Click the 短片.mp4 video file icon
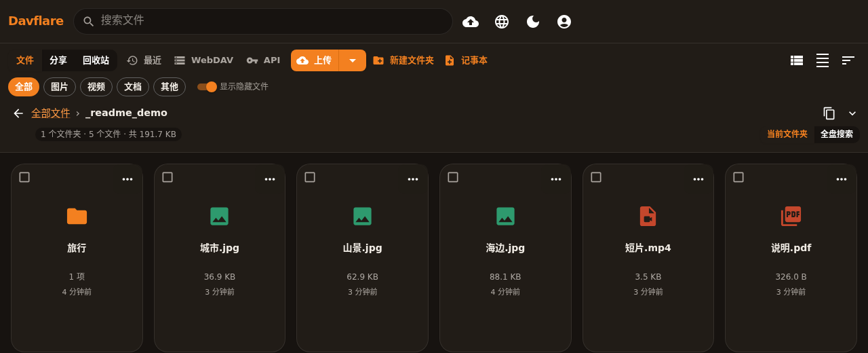The width and height of the screenshot is (868, 353). click(x=648, y=217)
